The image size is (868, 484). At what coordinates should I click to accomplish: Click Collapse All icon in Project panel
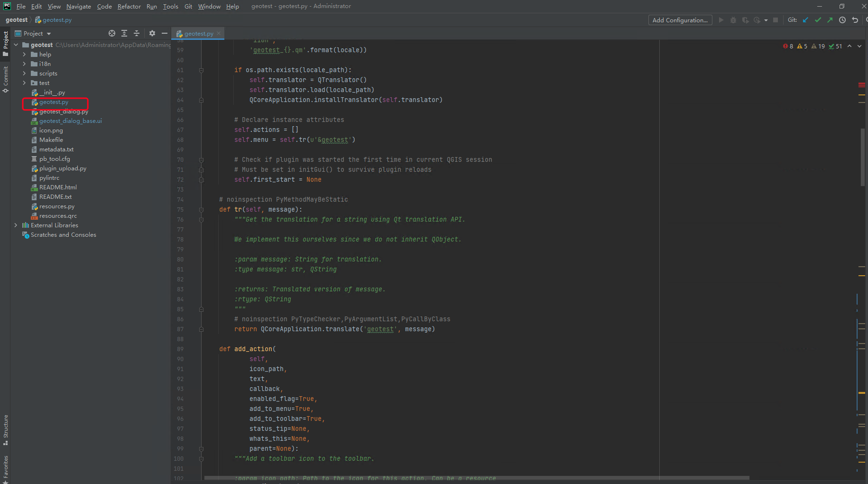coord(137,33)
